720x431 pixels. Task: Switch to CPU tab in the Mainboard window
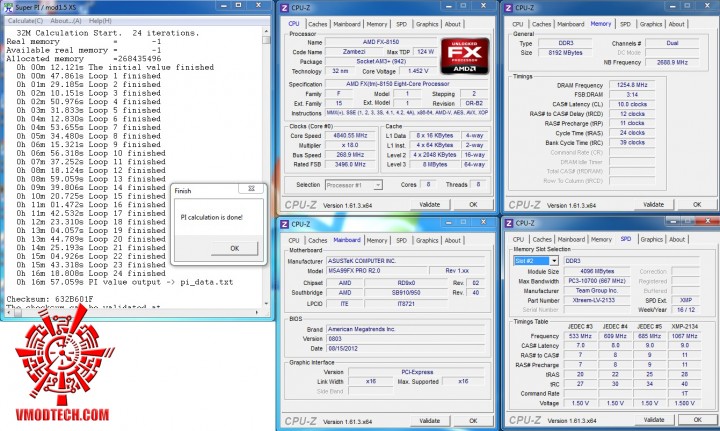(294, 240)
